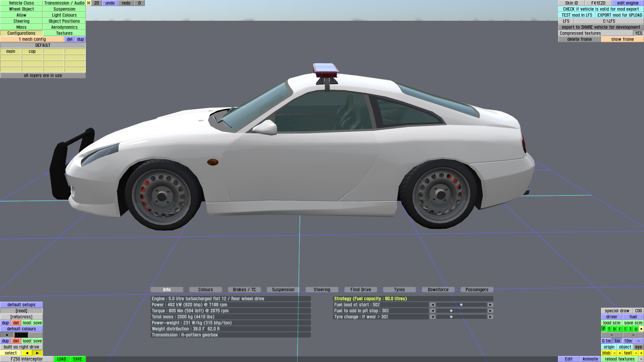
Task: Click the eye view button
Action: (638, 347)
